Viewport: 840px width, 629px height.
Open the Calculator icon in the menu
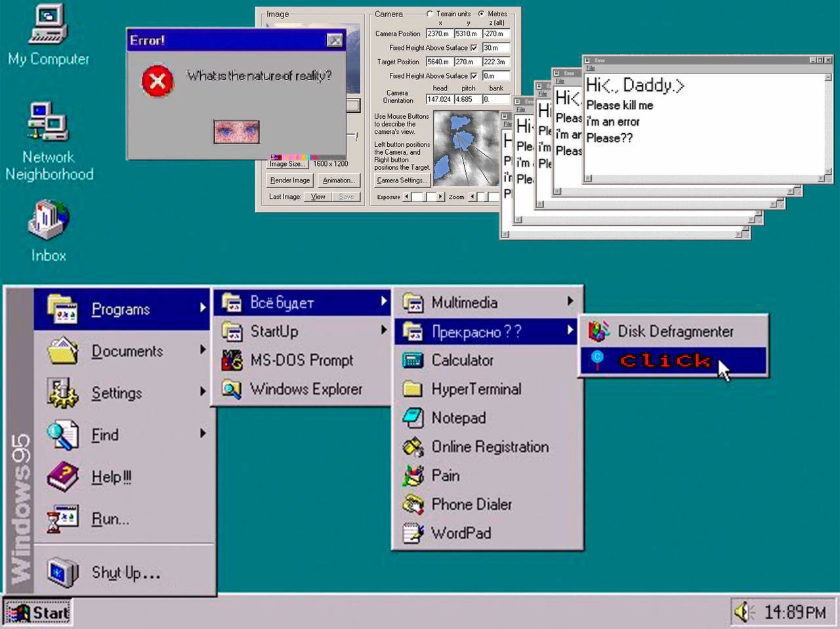coord(413,360)
